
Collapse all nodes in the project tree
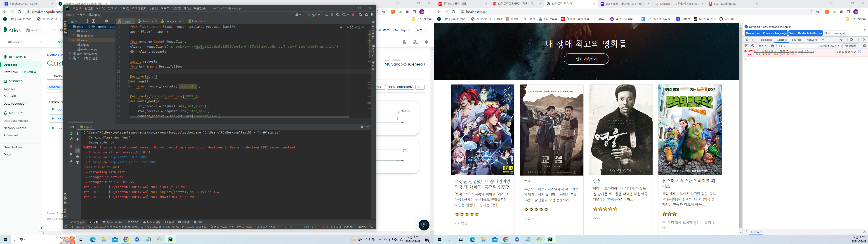click(x=99, y=21)
